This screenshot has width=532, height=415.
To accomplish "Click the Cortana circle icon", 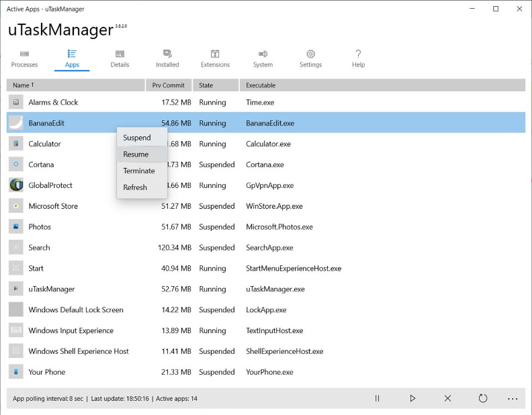I will 16,164.
